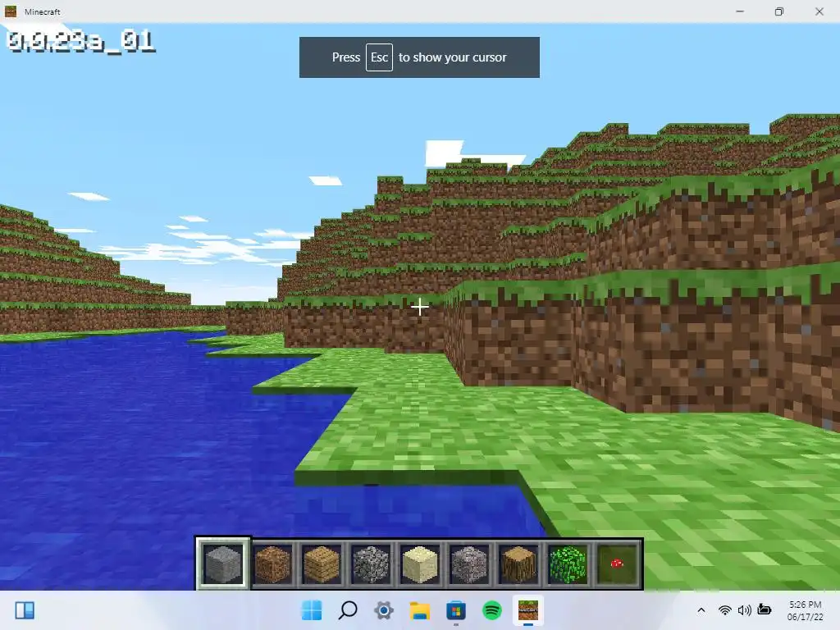This screenshot has height=630, width=840.
Task: Select the sand block in hotbar
Action: (420, 564)
